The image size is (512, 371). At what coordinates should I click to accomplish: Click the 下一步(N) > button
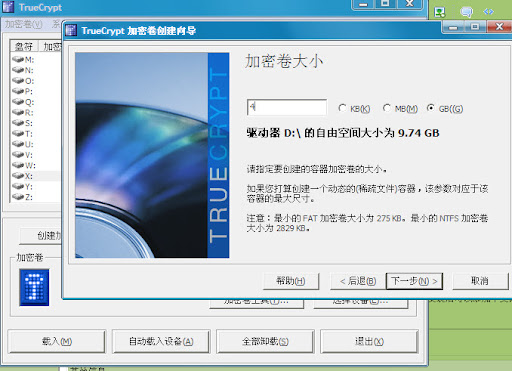pyautogui.click(x=414, y=281)
